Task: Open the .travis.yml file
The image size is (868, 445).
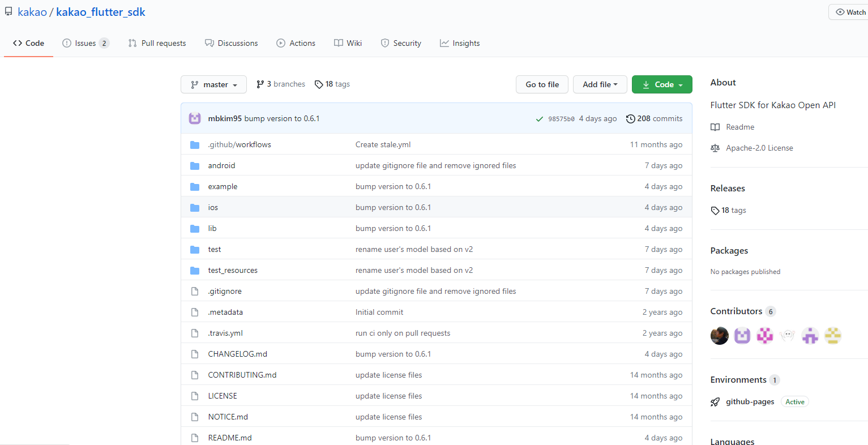Action: click(225, 333)
